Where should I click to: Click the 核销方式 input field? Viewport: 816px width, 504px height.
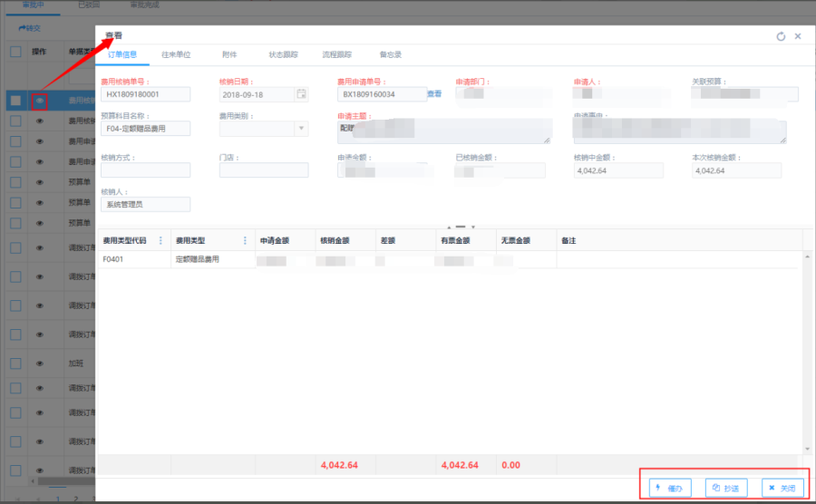click(x=145, y=170)
